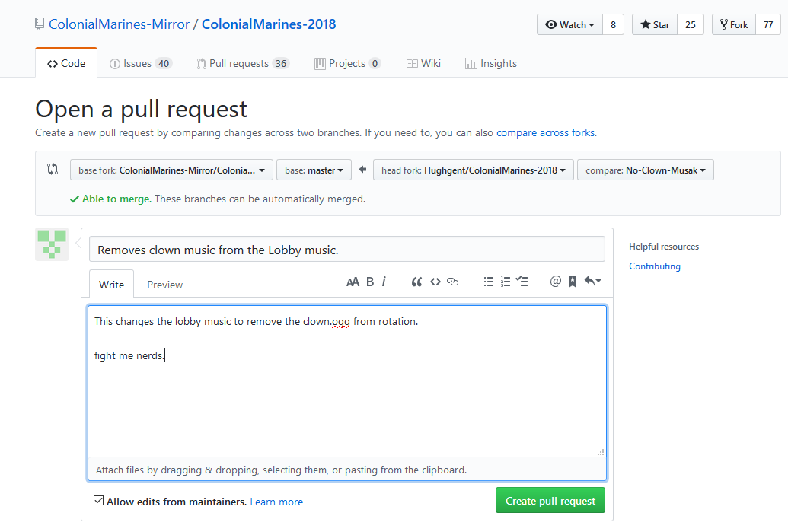Screen dimensions: 788x532
Task: View the stargazers count 25
Action: 691,24
